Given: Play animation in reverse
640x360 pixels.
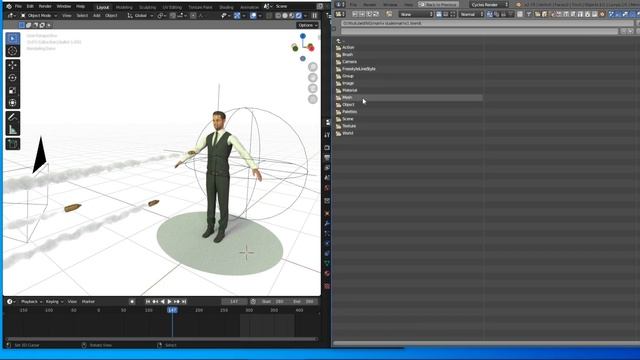Looking at the screenshot, I should point(162,302).
